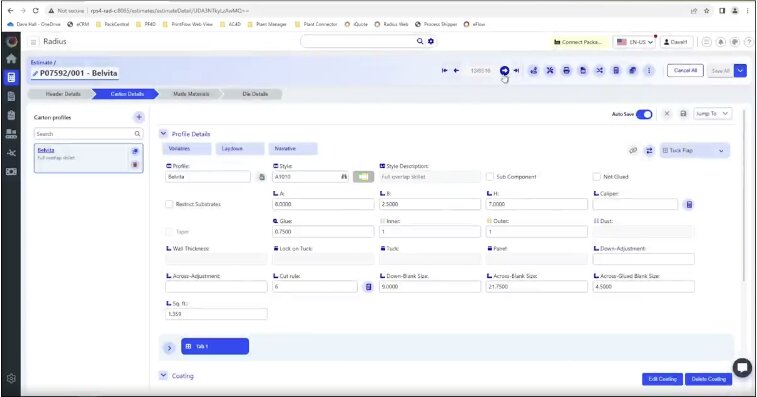This screenshot has width=757, height=397.
Task: Toggle the Auto Save switch
Action: click(644, 114)
